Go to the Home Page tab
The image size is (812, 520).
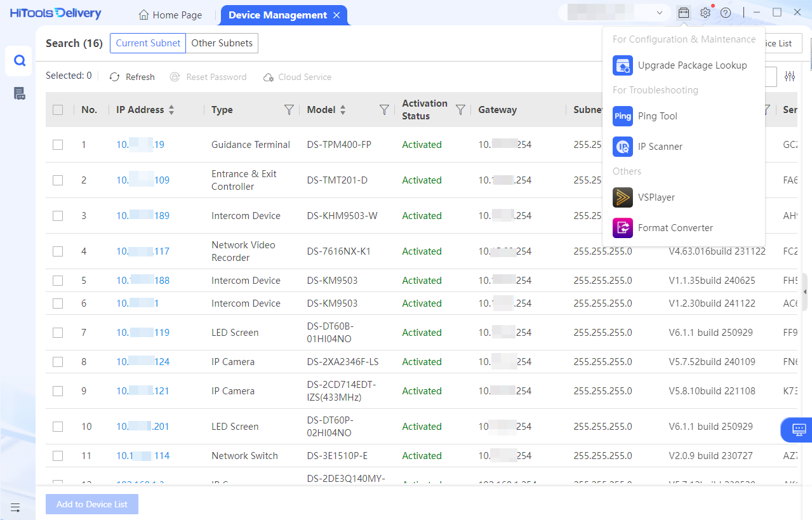click(x=170, y=15)
